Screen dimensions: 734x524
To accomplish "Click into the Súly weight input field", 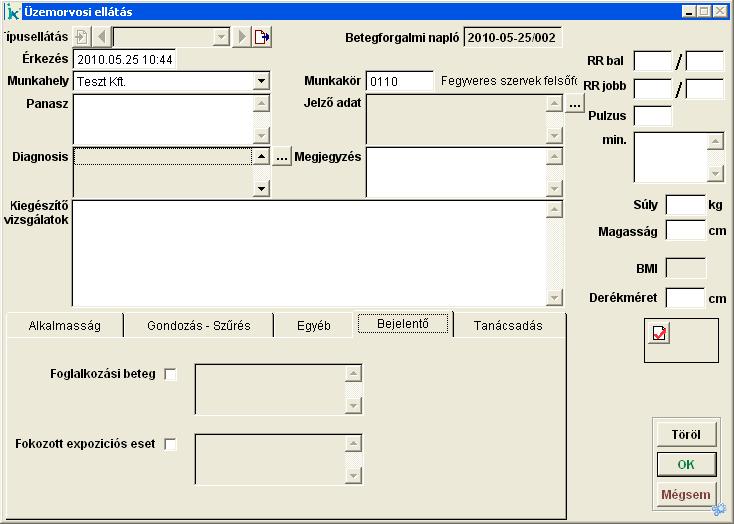I will click(x=685, y=205).
